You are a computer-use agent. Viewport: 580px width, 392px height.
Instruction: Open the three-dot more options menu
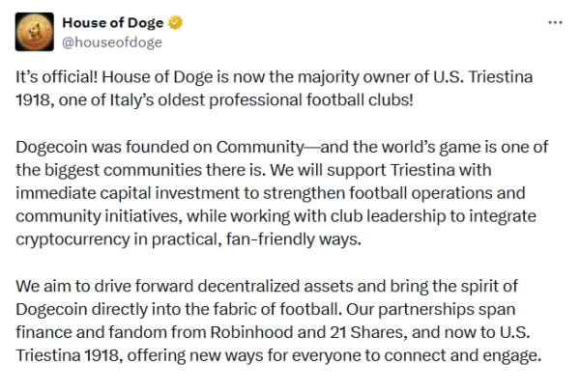tap(554, 22)
